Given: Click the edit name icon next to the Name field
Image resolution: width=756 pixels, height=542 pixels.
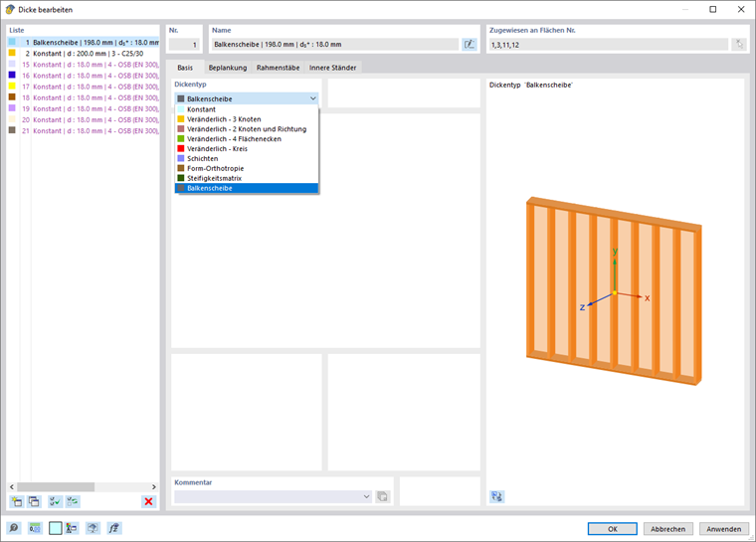Looking at the screenshot, I should 470,45.
